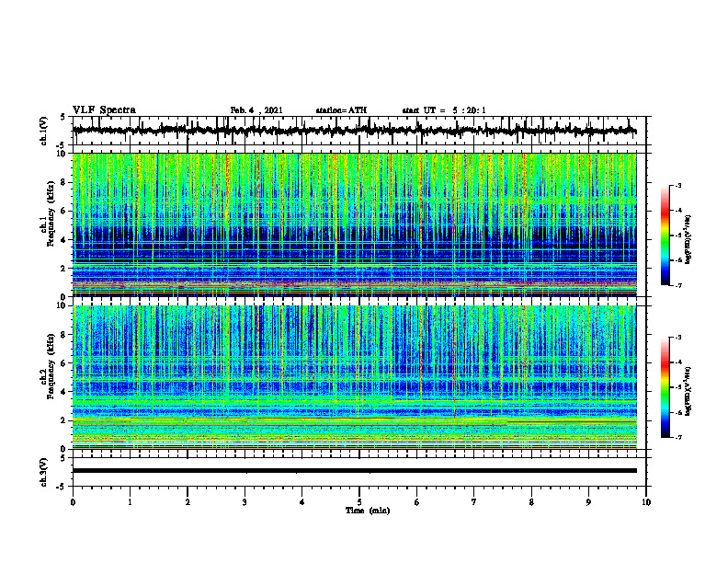Click the time-axis tick label "10"
Viewport: 728px width, 563px height.
(646, 502)
